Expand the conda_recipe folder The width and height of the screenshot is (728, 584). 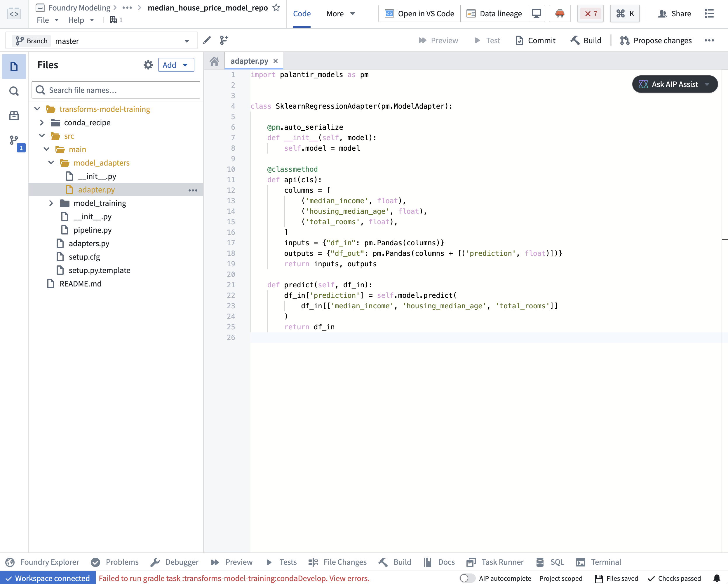tap(41, 123)
